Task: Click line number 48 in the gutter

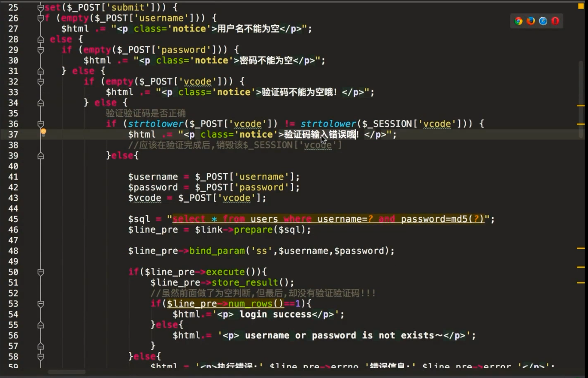Action: 13,251
